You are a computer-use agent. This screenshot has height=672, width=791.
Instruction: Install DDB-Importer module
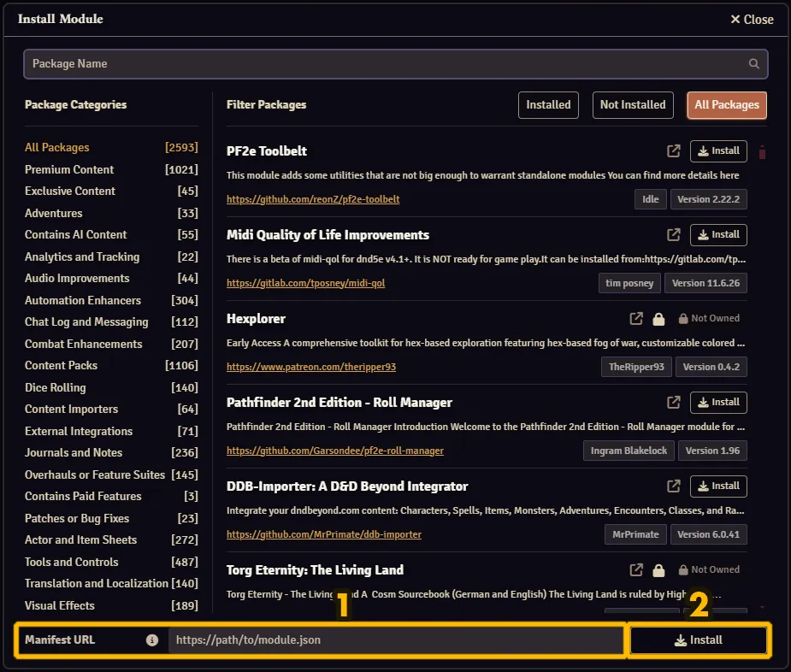(x=718, y=486)
